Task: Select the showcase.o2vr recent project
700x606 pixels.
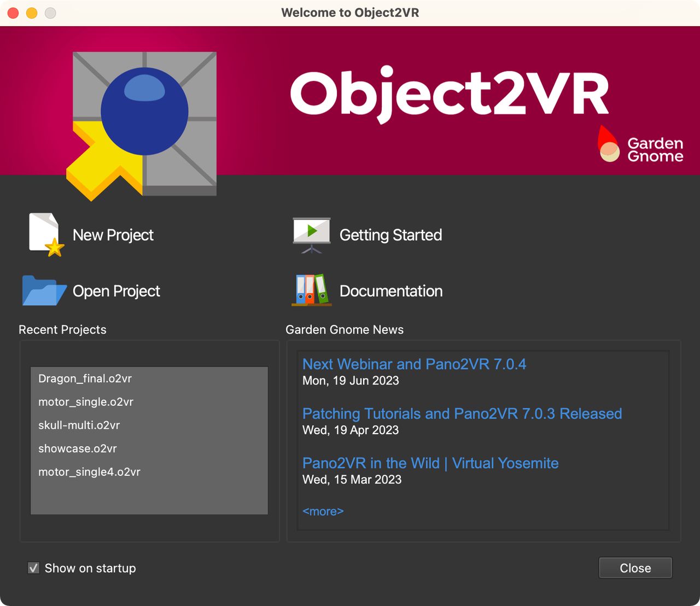Action: (x=77, y=448)
